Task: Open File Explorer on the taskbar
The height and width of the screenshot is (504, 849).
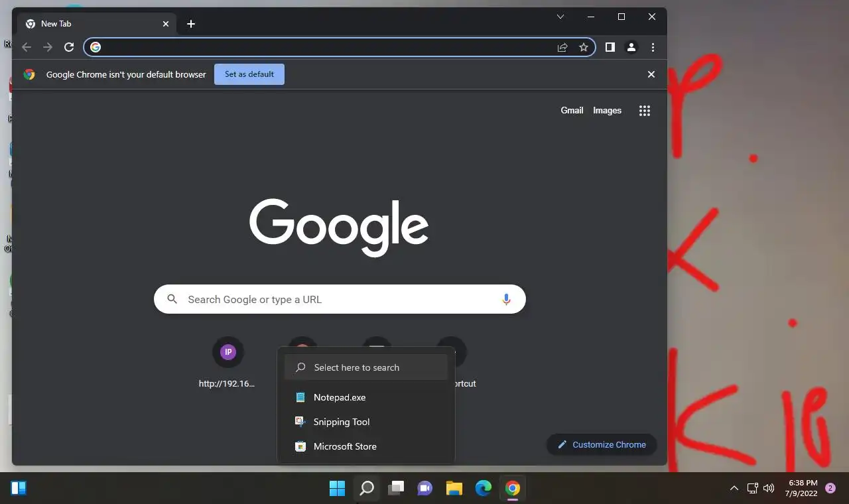Action: tap(454, 489)
